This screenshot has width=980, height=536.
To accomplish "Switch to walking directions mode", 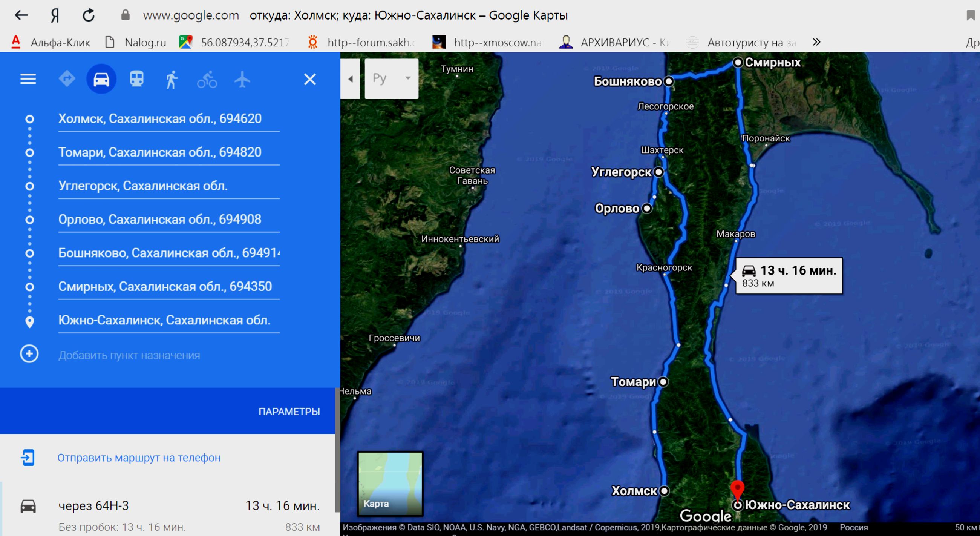I will point(171,80).
